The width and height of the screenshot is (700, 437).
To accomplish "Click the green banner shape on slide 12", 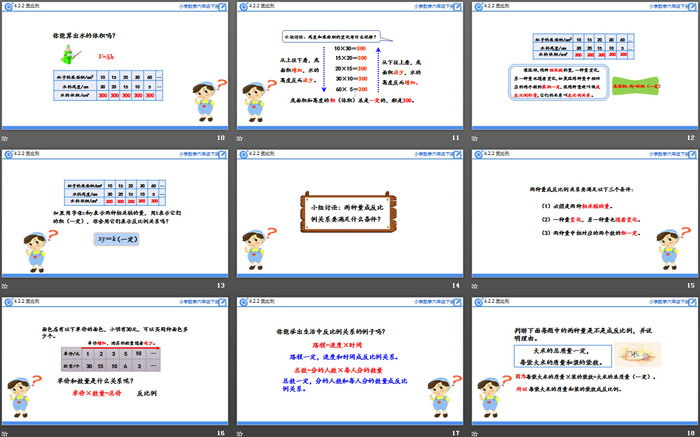I will (636, 86).
